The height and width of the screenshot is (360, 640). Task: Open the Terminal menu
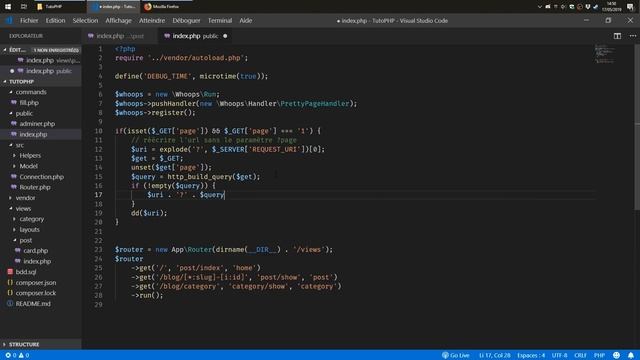click(x=220, y=20)
